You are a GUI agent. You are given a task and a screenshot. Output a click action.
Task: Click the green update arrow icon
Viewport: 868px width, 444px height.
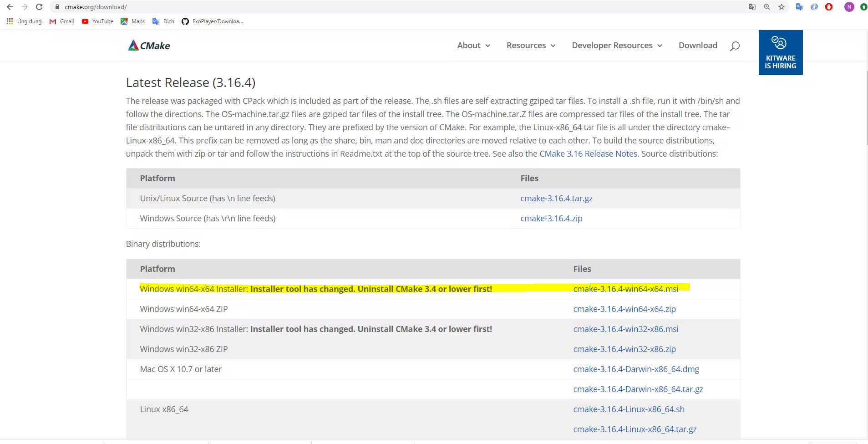(x=863, y=7)
